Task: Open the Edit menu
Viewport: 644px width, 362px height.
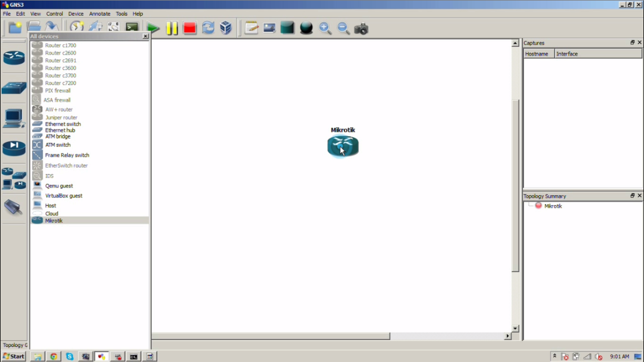Action: (20, 13)
